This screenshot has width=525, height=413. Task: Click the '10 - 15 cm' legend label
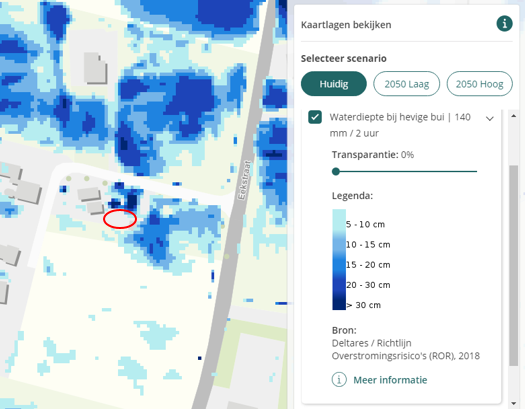point(368,245)
